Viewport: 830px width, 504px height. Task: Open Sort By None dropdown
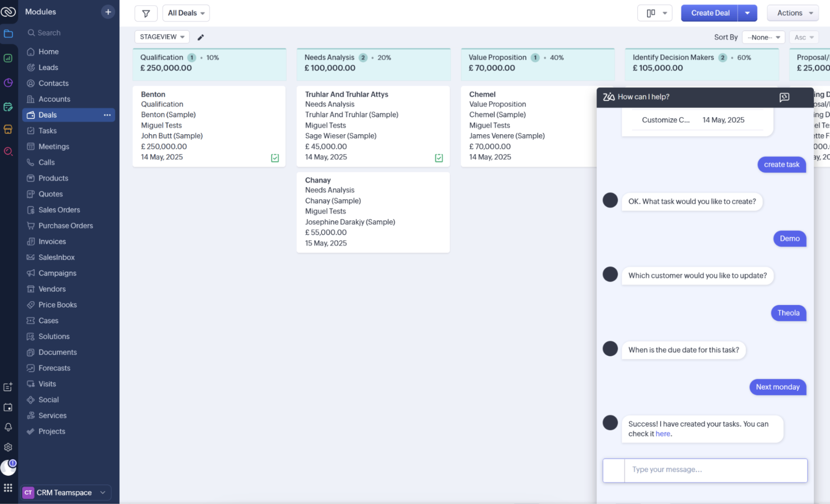[x=764, y=37]
